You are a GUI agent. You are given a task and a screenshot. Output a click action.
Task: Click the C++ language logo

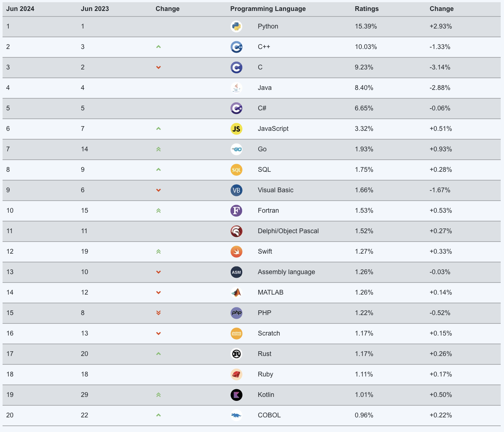[x=236, y=47]
